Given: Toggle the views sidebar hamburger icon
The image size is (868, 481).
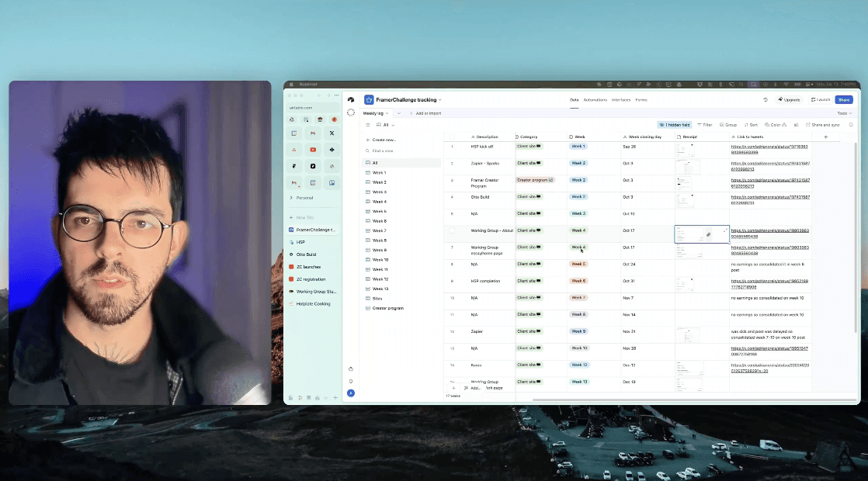Looking at the screenshot, I should click(x=367, y=125).
